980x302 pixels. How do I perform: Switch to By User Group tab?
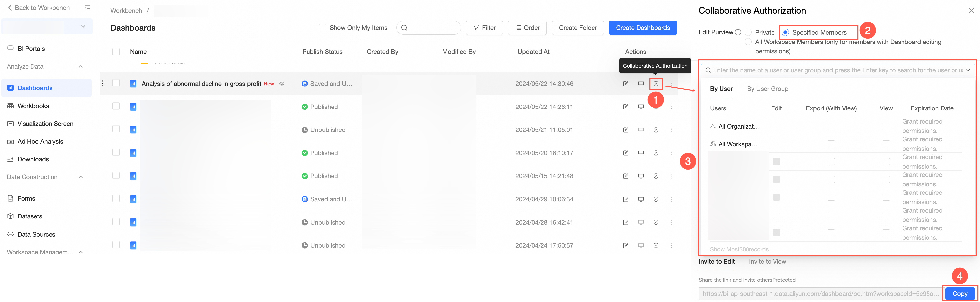(x=767, y=89)
